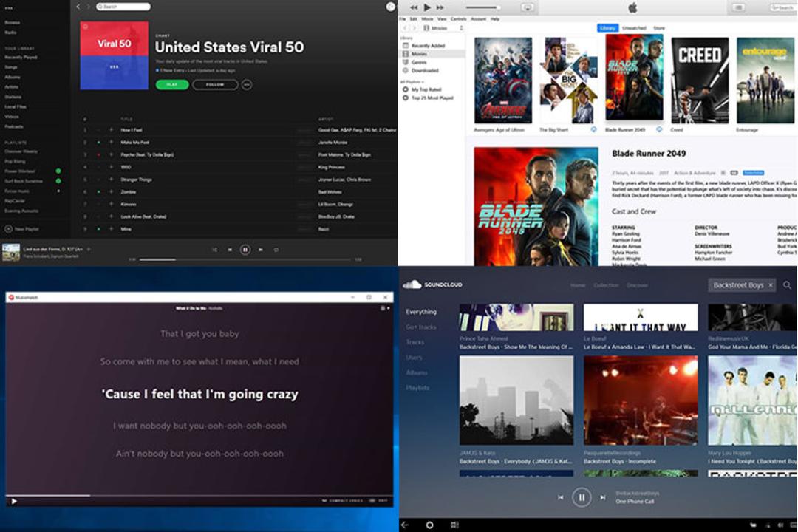This screenshot has height=532, width=798.
Task: Open My Top Rated playlist in iTunes
Action: click(x=426, y=89)
